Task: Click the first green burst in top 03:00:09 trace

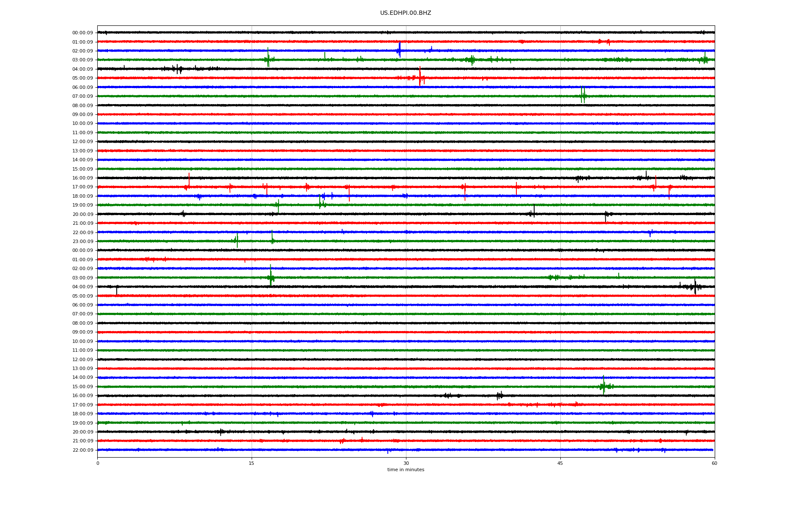Action: point(268,58)
